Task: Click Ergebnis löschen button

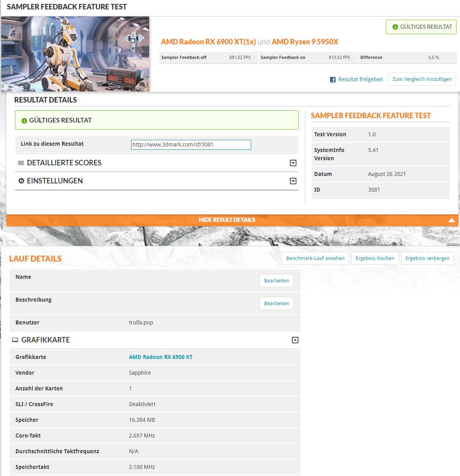Action: [x=375, y=258]
